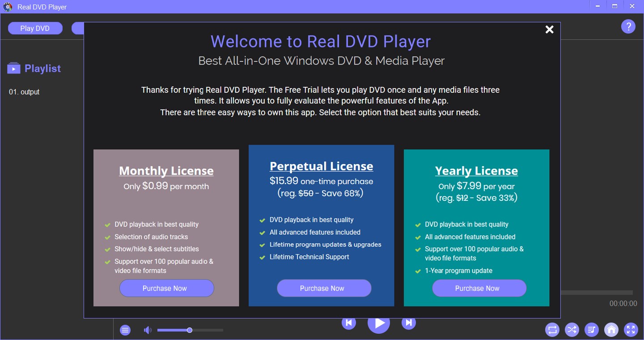Mute audio with the speaker icon
The width and height of the screenshot is (644, 340).
pos(148,330)
